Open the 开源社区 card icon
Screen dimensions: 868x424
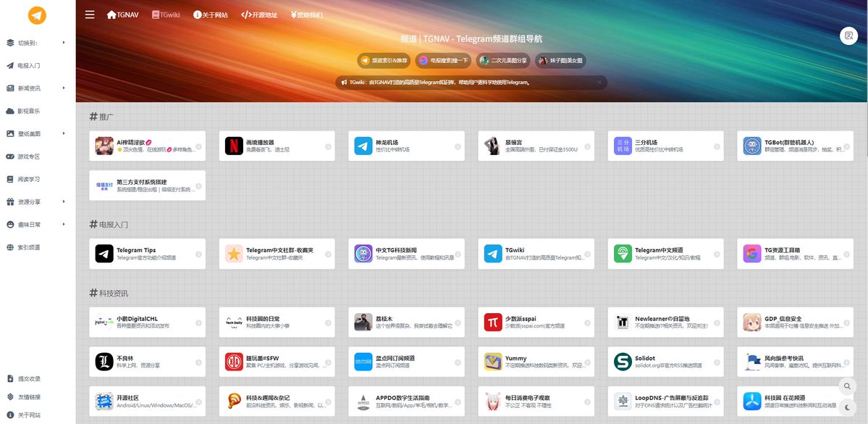[104, 401]
